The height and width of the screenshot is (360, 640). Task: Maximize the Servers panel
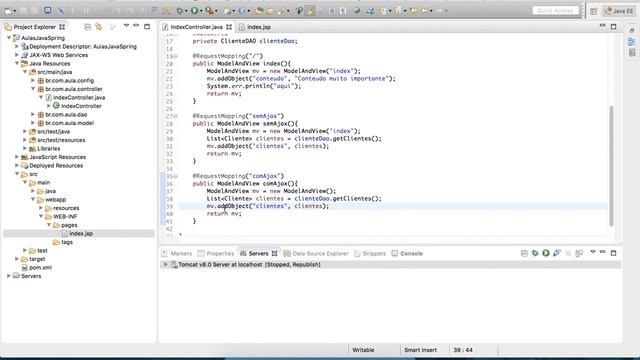click(x=613, y=253)
